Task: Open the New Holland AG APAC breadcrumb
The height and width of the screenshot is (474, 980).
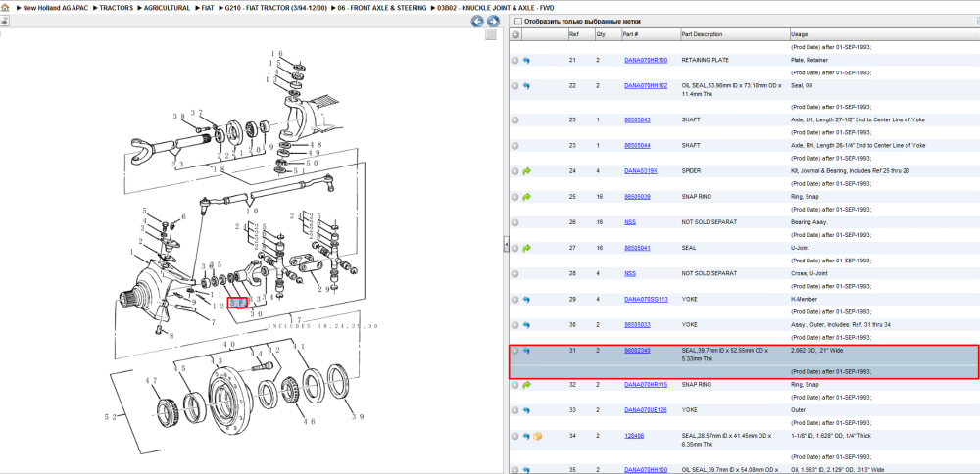Action: [x=56, y=8]
